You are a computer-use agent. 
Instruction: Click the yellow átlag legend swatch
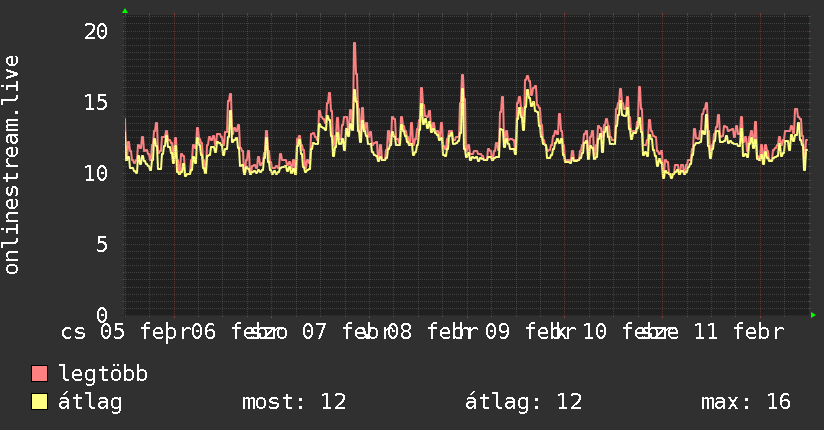pyautogui.click(x=39, y=402)
